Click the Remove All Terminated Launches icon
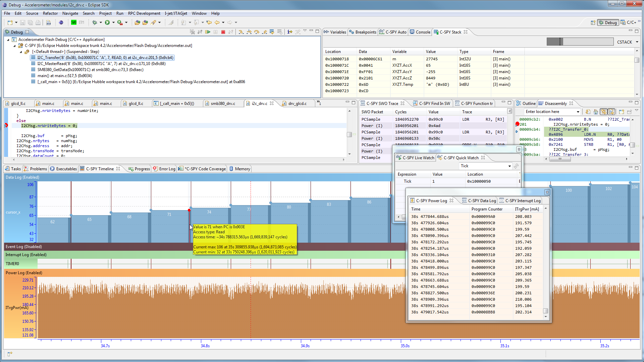644x362 pixels. click(x=192, y=32)
